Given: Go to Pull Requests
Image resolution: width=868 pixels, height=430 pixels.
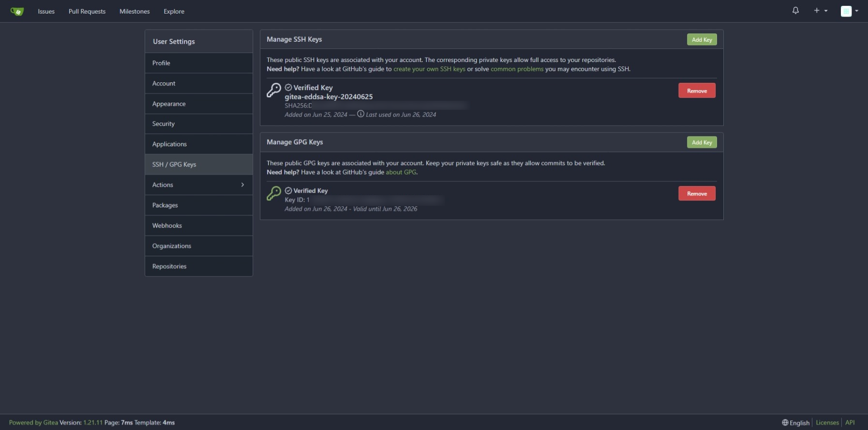Looking at the screenshot, I should pos(87,12).
